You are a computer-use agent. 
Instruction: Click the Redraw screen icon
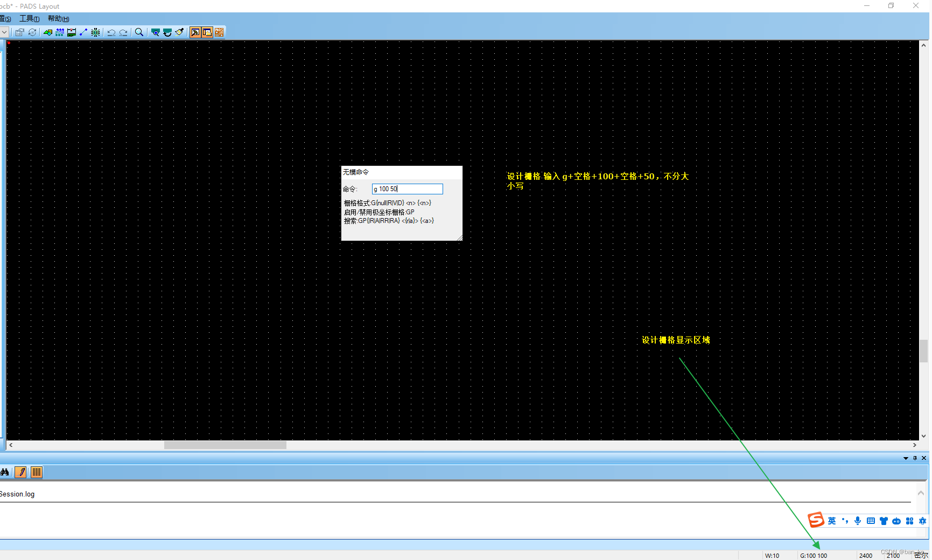167,32
